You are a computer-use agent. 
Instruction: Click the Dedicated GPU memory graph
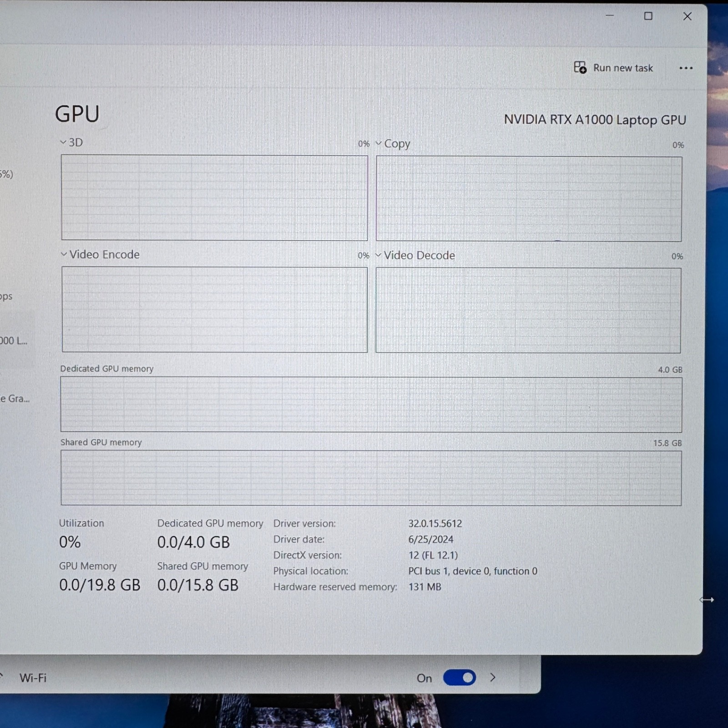[x=371, y=404]
